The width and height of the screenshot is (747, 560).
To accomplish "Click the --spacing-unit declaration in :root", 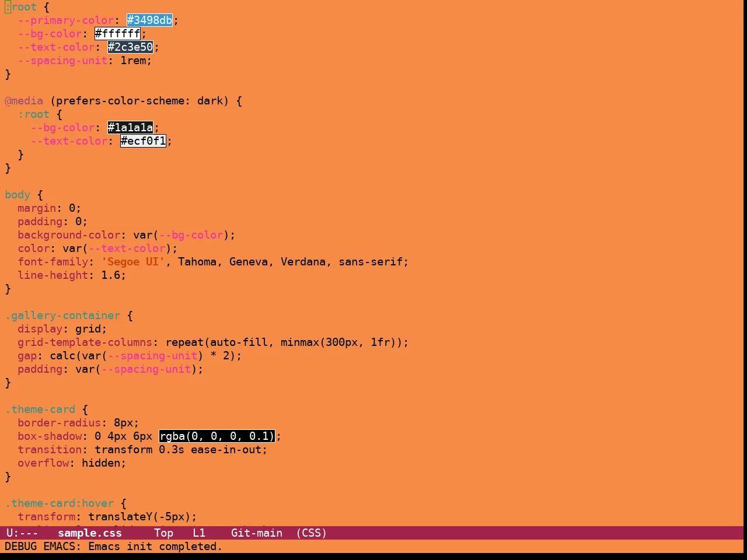I will pyautogui.click(x=62, y=61).
